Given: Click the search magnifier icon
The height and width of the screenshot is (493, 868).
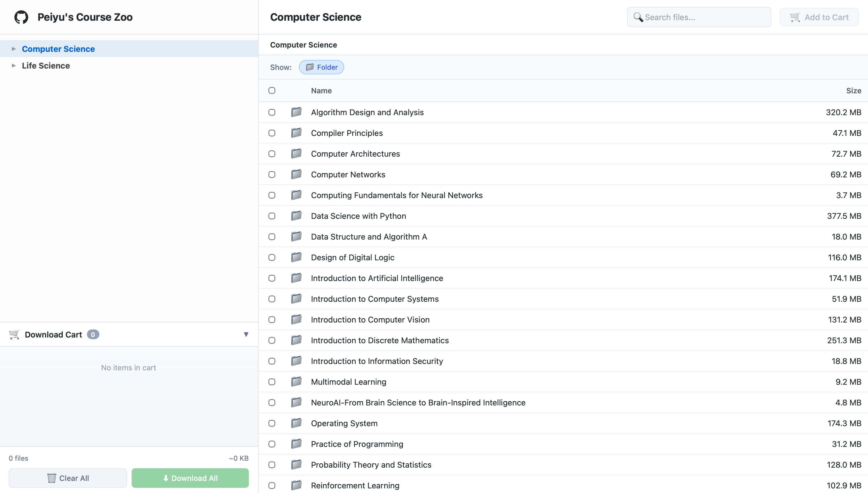Looking at the screenshot, I should click(638, 17).
